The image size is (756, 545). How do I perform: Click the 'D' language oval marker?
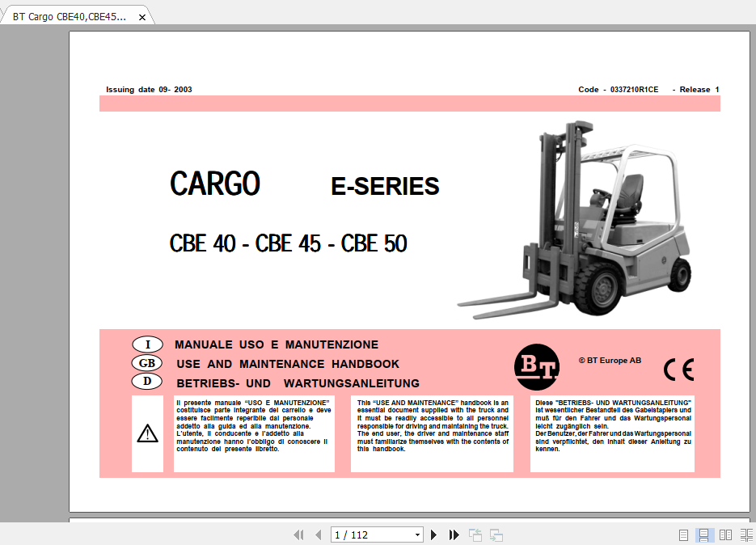tap(147, 382)
